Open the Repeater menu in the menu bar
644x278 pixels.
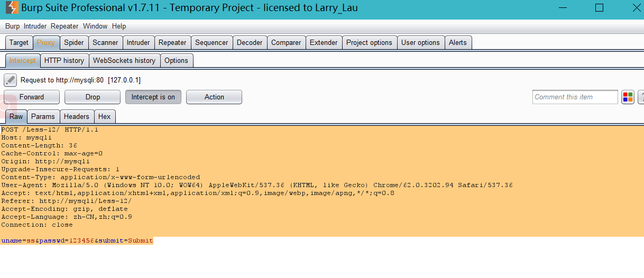coord(65,26)
